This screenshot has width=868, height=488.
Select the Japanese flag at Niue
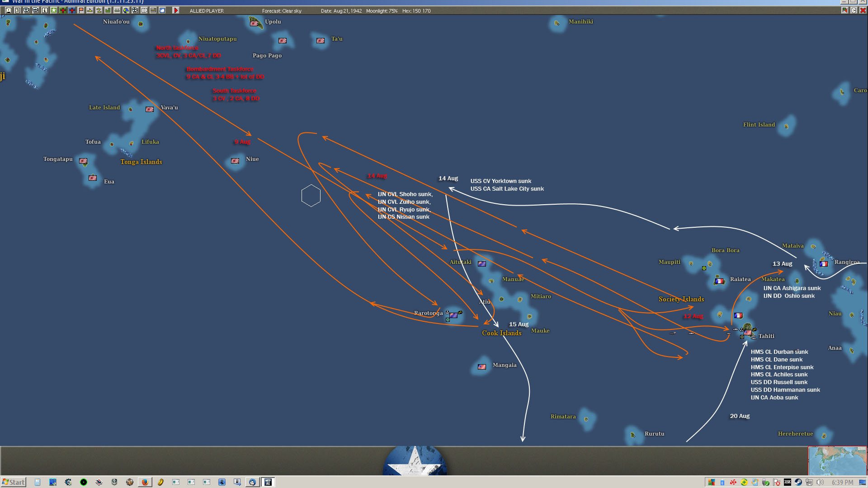point(235,161)
